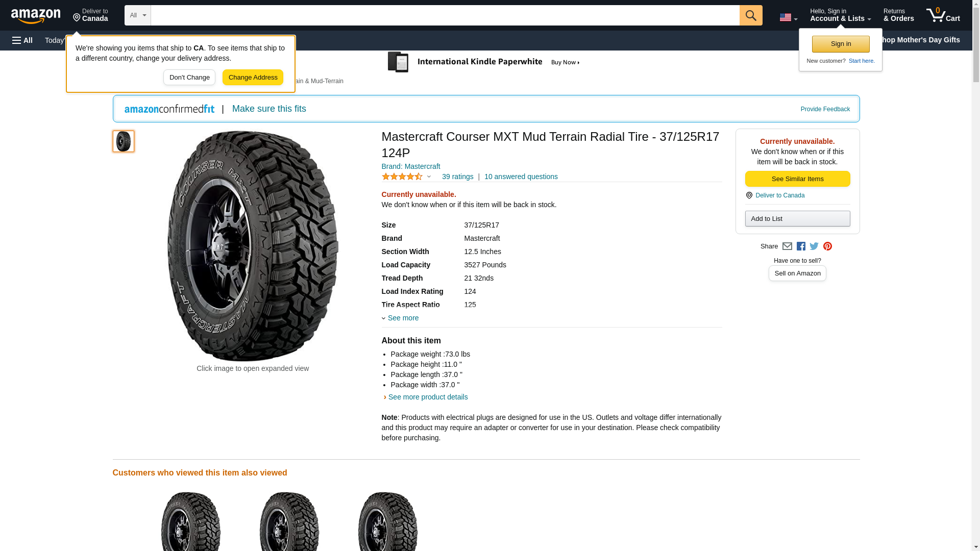Click into the Amazon search field
The image size is (980, 551).
[445, 15]
